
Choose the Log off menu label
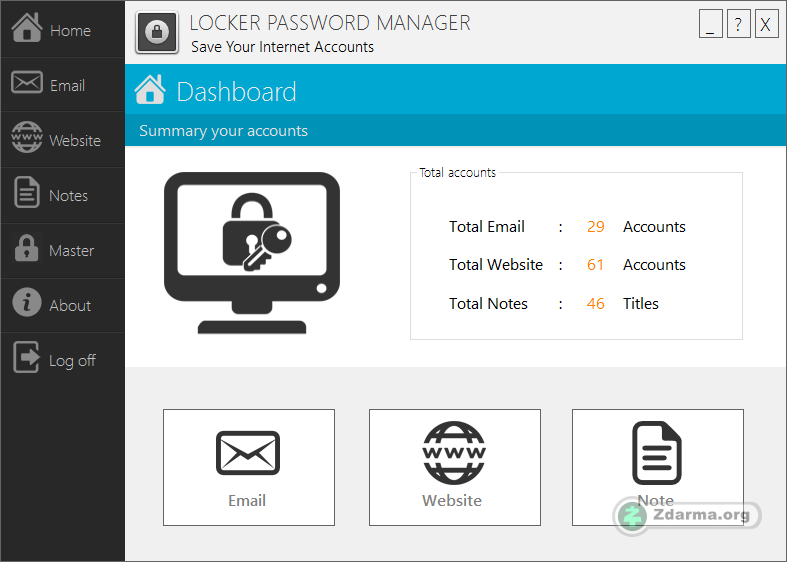72,361
